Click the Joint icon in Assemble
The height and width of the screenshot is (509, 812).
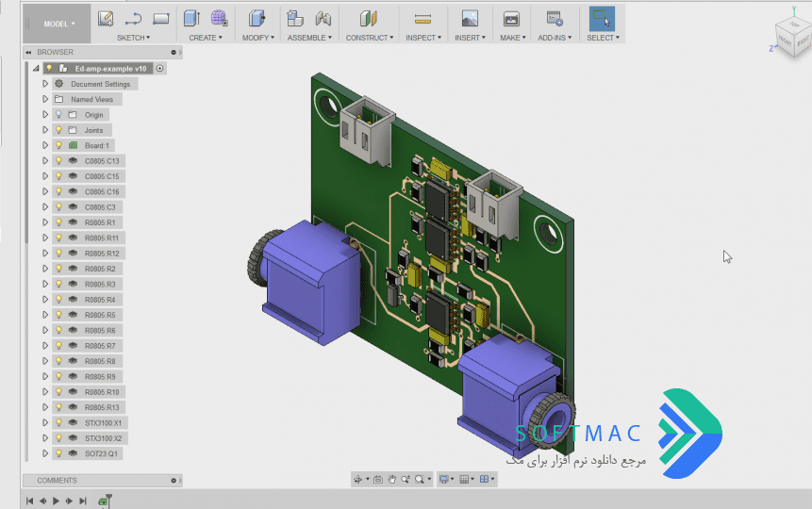pos(323,19)
